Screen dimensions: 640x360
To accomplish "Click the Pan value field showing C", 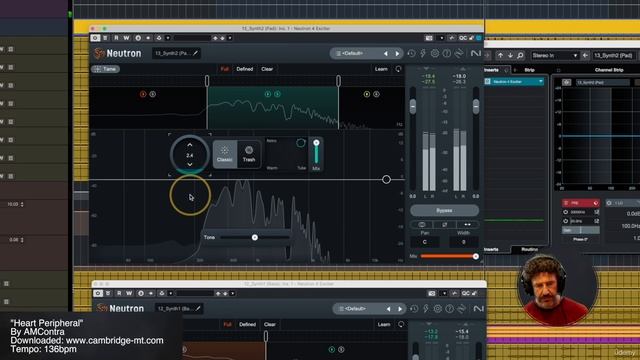I will pyautogui.click(x=425, y=242).
